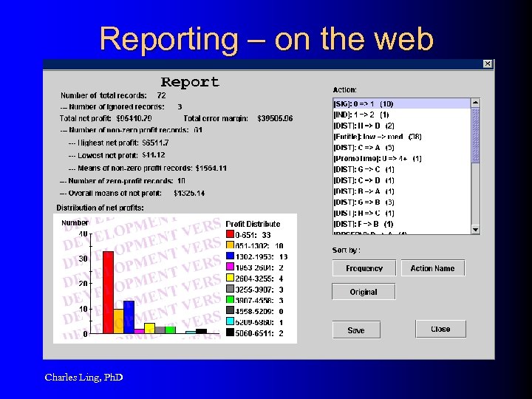The width and height of the screenshot is (532, 399).
Task: Click the magenta 1953-2604 legend swatch
Action: (x=230, y=267)
